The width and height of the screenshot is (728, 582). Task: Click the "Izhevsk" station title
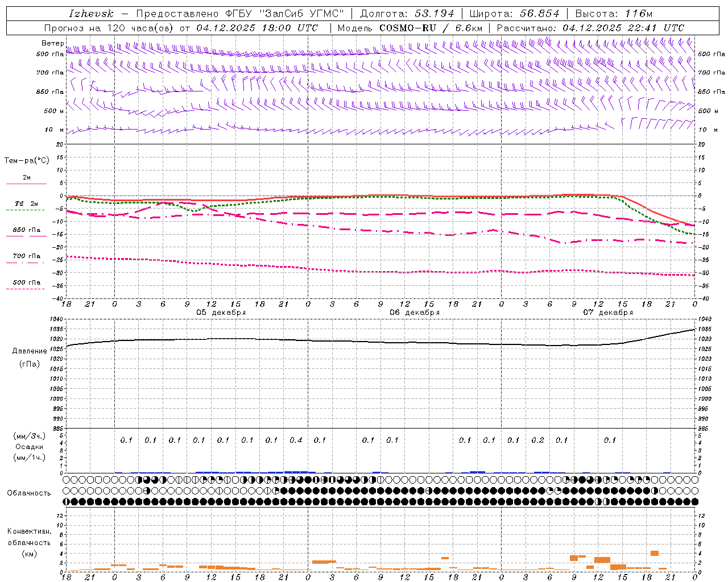(x=92, y=14)
